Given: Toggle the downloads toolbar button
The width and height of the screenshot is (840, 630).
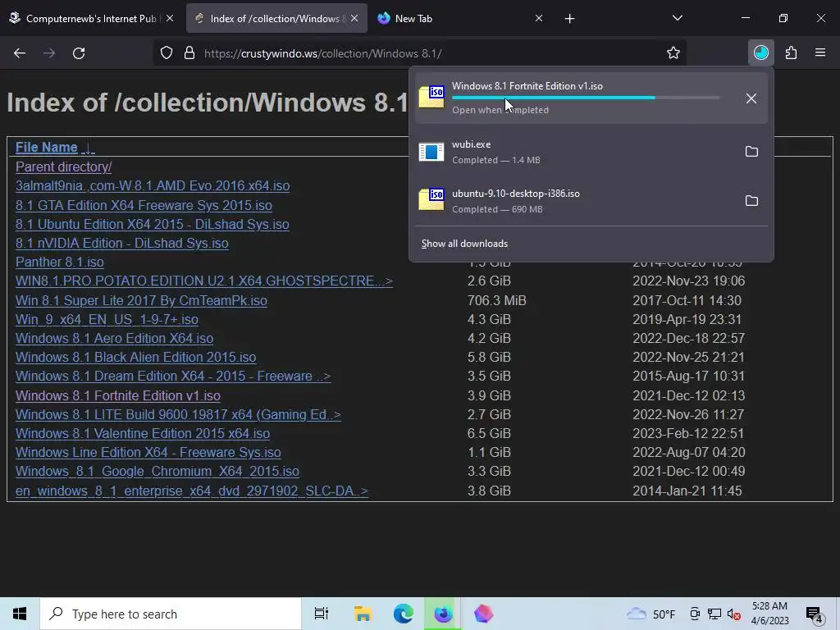Looking at the screenshot, I should click(760, 52).
